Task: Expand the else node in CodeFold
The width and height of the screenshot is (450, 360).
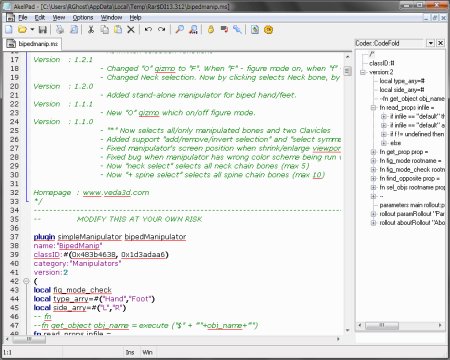Action: click(384, 143)
